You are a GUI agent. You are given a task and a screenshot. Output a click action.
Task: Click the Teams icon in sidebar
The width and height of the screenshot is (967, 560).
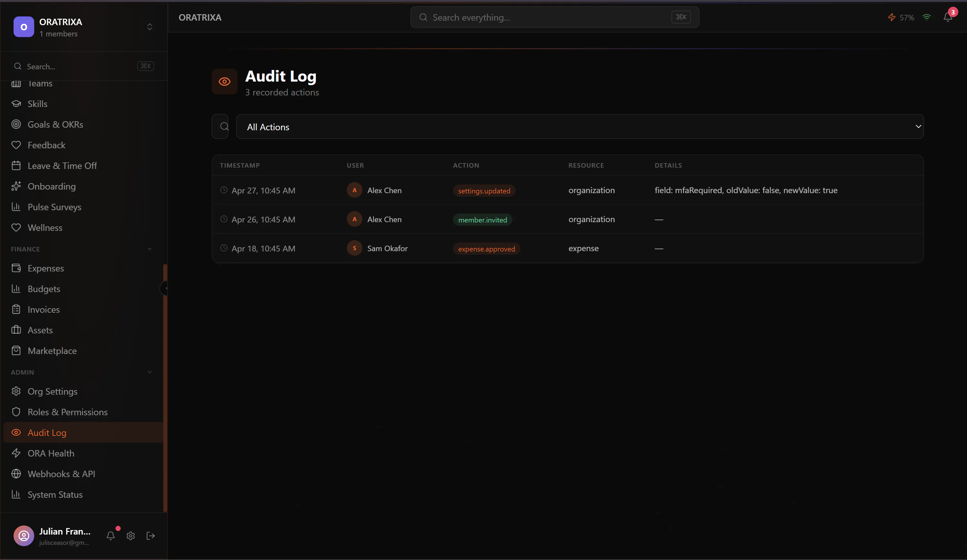coord(16,84)
